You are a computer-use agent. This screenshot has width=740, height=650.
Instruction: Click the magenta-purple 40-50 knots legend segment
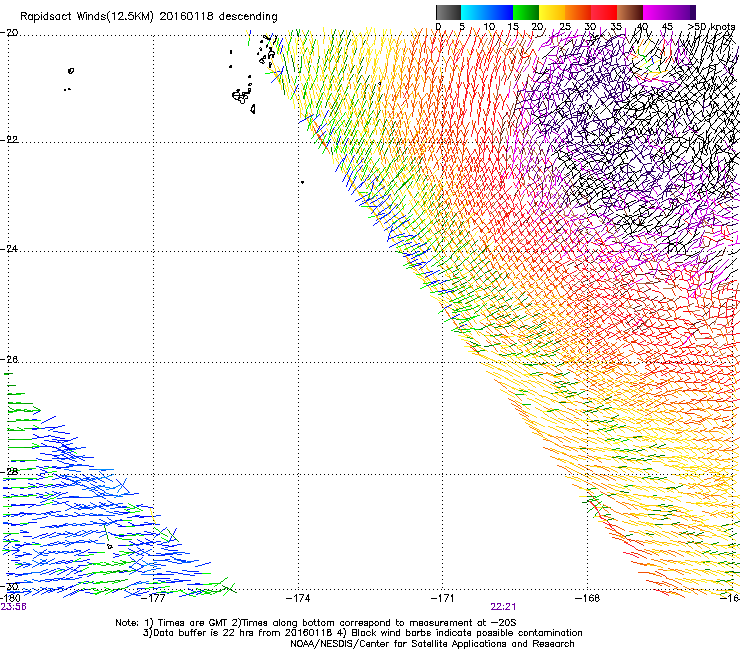tap(669, 12)
